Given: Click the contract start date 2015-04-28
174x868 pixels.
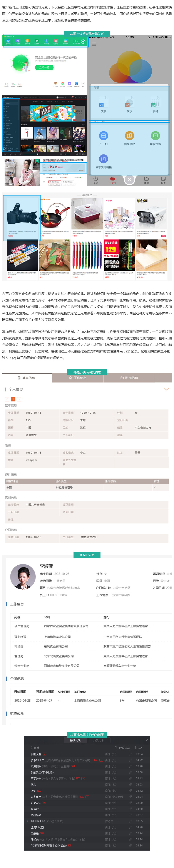Looking at the screenshot, I should coord(22,700).
